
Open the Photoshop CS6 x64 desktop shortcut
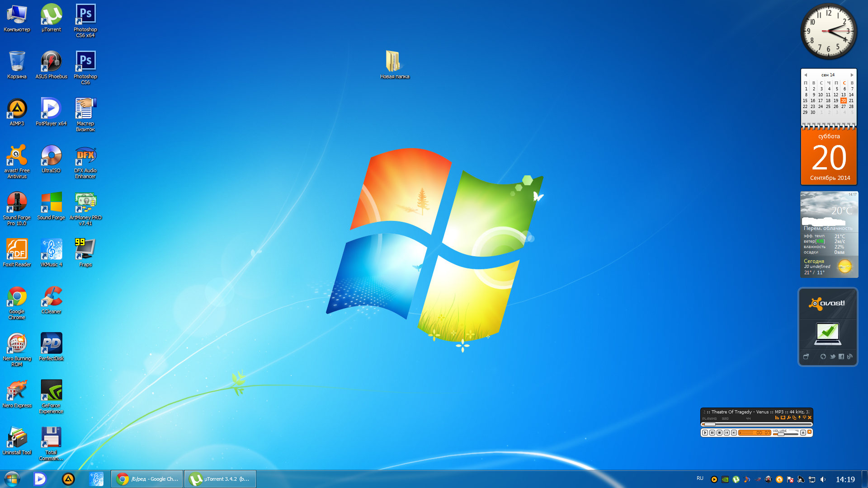coord(85,15)
